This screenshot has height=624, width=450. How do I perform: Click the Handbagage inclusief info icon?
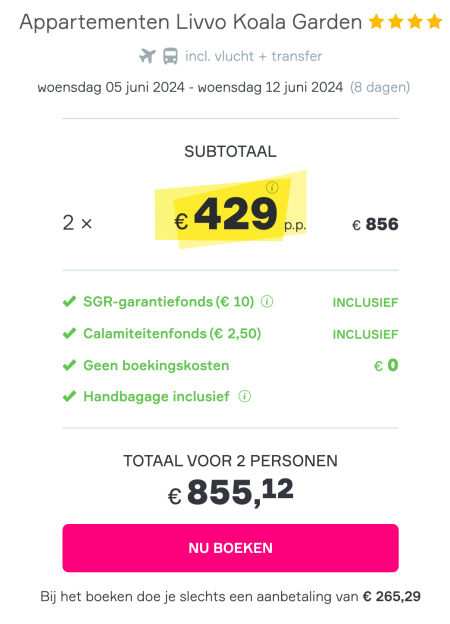[x=245, y=396]
